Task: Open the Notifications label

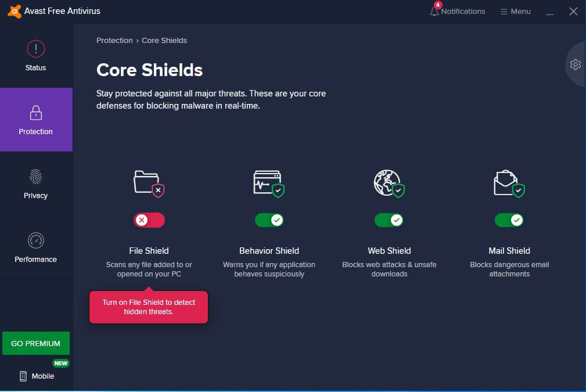Action: click(463, 12)
